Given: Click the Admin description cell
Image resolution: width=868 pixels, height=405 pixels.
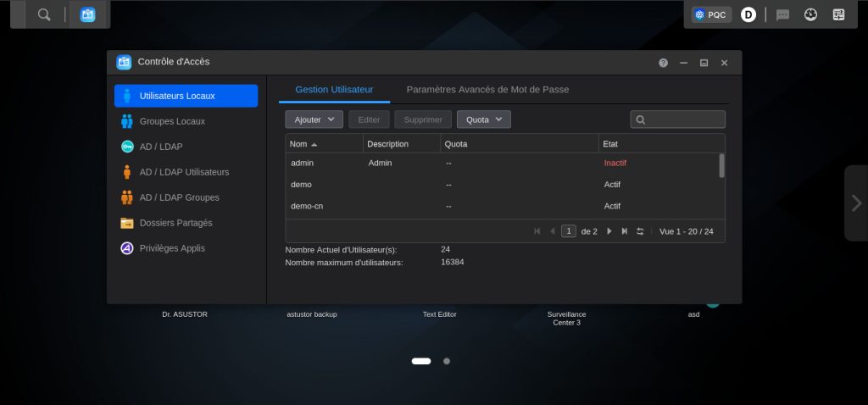Looking at the screenshot, I should tap(381, 164).
